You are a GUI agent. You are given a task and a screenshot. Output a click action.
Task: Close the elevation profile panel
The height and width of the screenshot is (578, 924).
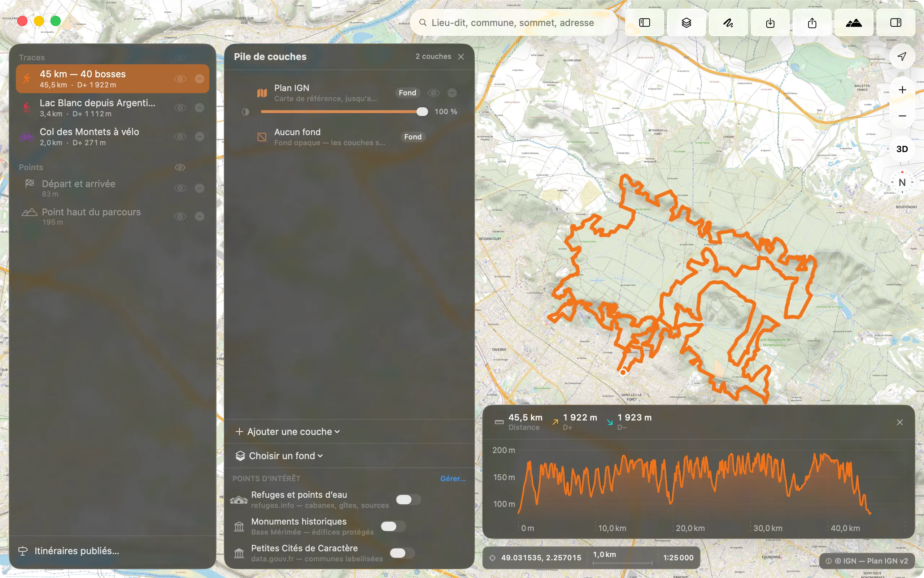[900, 422]
